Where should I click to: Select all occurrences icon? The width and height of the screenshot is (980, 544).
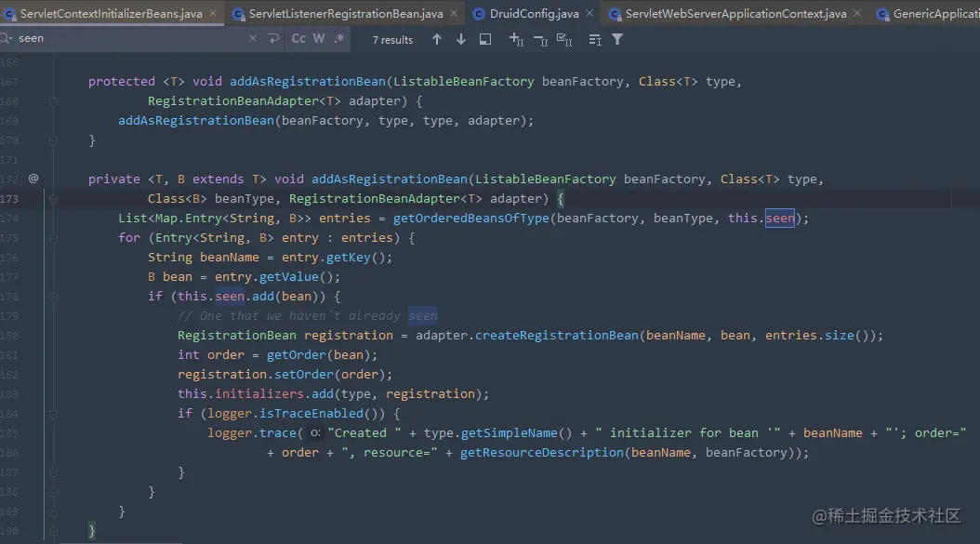564,40
